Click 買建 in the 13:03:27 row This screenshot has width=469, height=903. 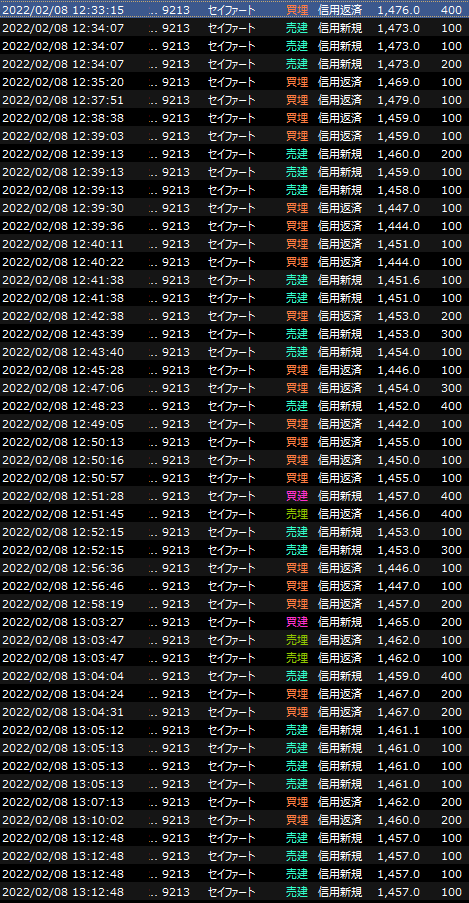tap(297, 622)
